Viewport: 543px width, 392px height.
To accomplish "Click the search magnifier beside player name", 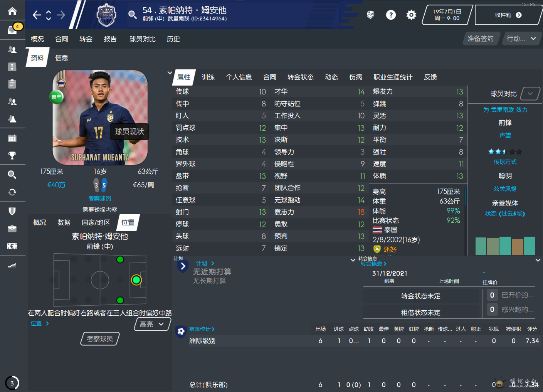I will (x=132, y=15).
